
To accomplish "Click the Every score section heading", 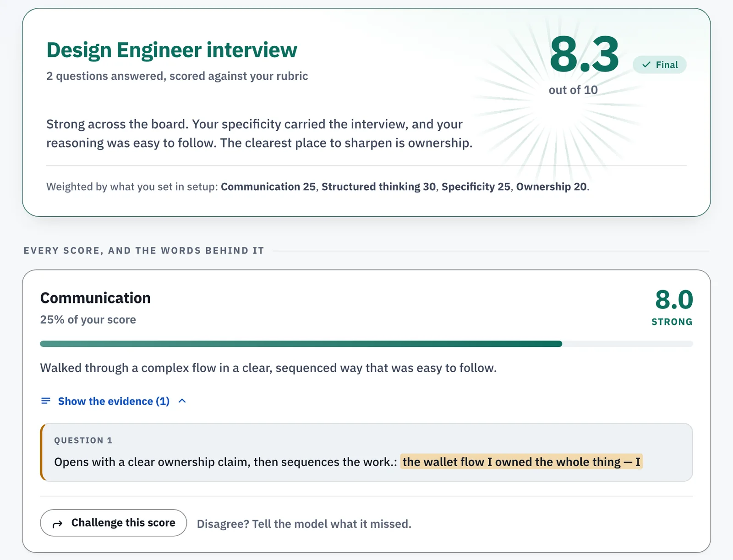I will click(144, 251).
